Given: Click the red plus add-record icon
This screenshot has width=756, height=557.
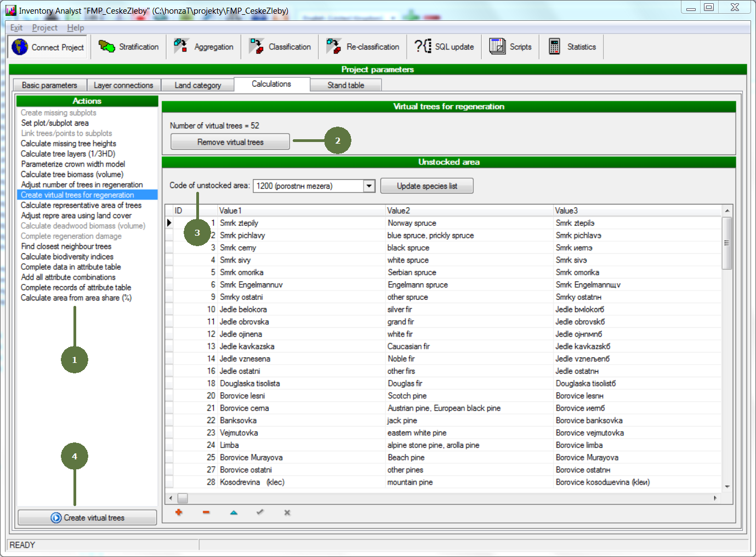Looking at the screenshot, I should click(179, 513).
